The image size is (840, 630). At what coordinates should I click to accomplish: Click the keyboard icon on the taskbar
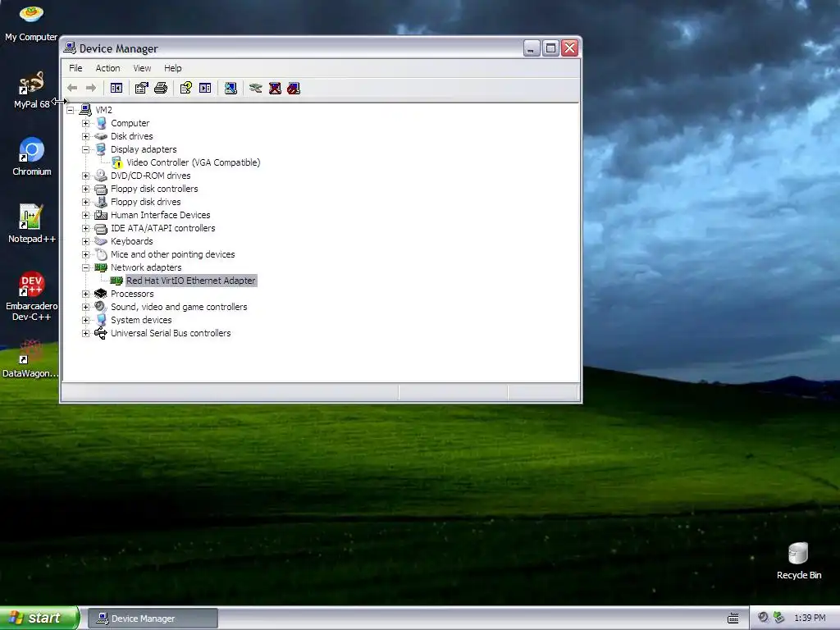[733, 619]
